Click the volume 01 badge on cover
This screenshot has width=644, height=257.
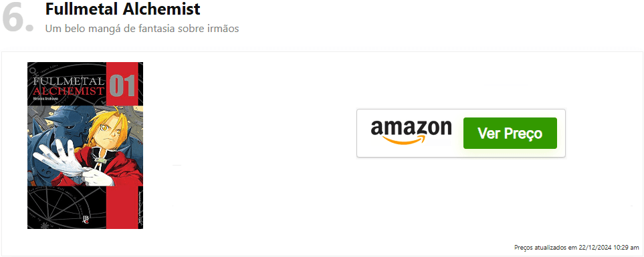[x=122, y=85]
